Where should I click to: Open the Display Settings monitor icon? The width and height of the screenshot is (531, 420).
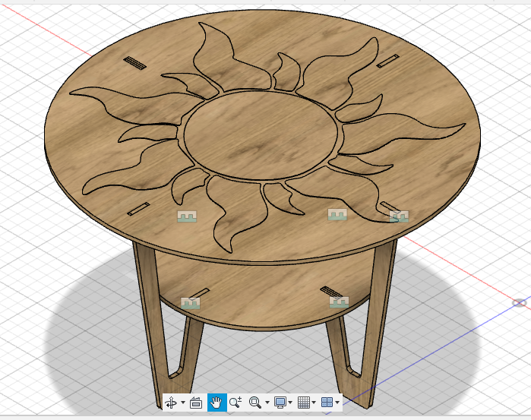(x=280, y=403)
